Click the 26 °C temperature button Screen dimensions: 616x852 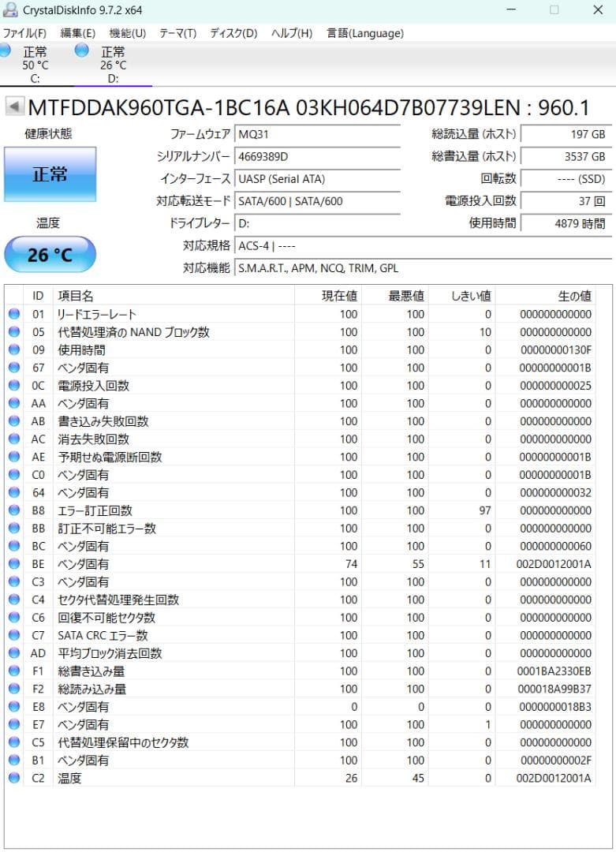50,254
